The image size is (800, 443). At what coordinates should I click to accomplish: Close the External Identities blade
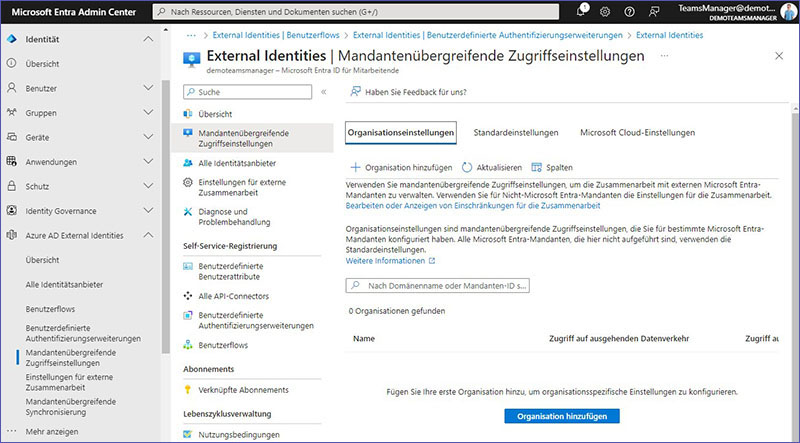click(x=780, y=56)
